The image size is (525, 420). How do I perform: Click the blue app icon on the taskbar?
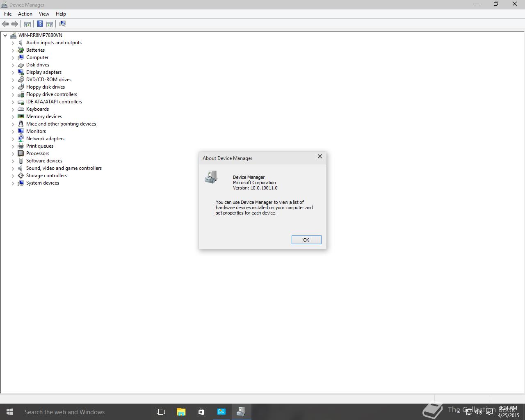pos(221,412)
